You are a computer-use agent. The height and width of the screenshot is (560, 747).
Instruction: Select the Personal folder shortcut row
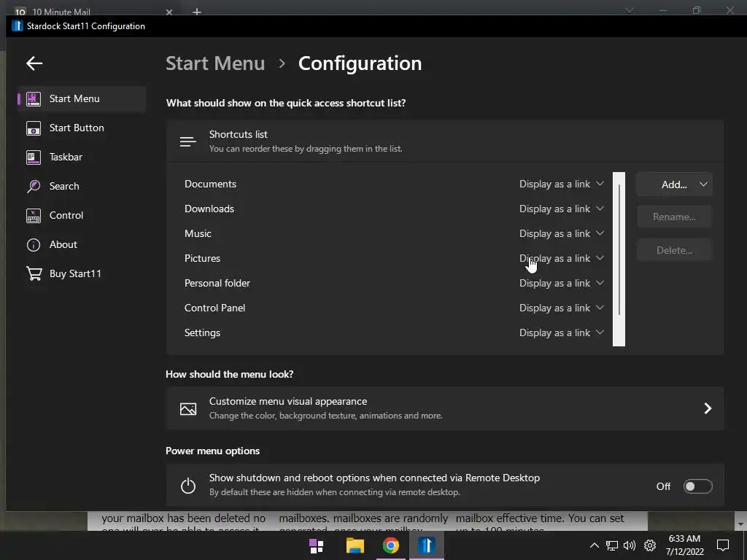click(x=395, y=283)
